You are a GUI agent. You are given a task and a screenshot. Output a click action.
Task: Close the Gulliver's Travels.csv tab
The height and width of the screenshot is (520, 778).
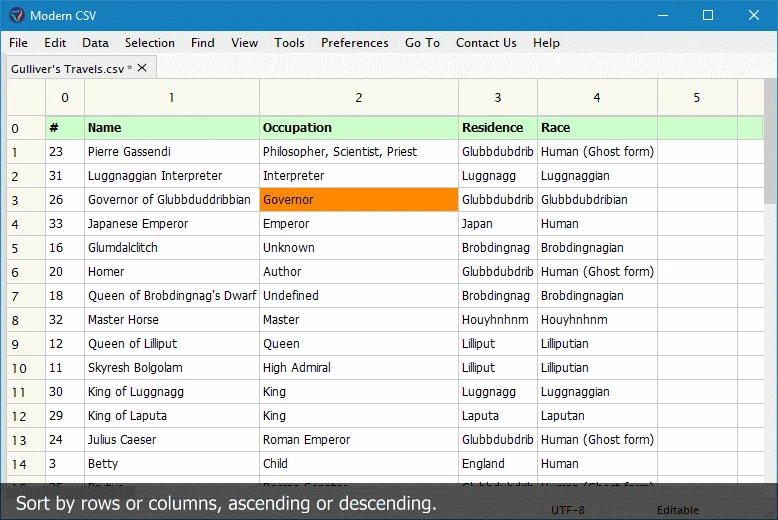pyautogui.click(x=142, y=67)
